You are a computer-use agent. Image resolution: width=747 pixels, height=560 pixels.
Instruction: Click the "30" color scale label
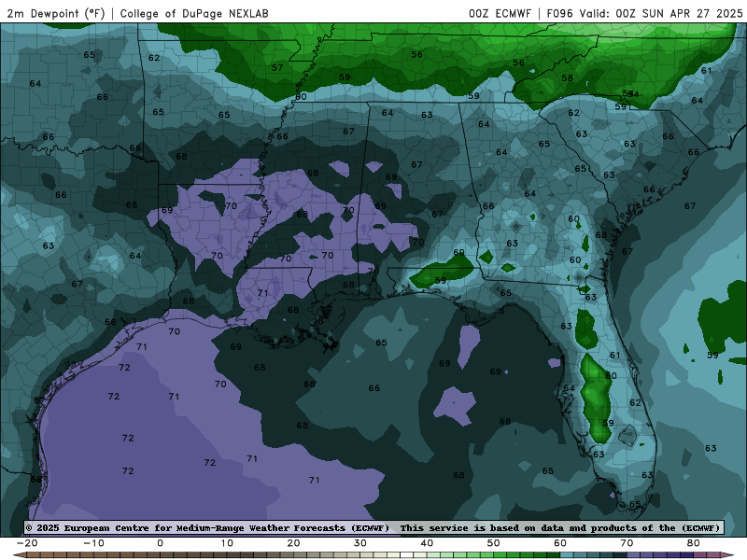360,543
